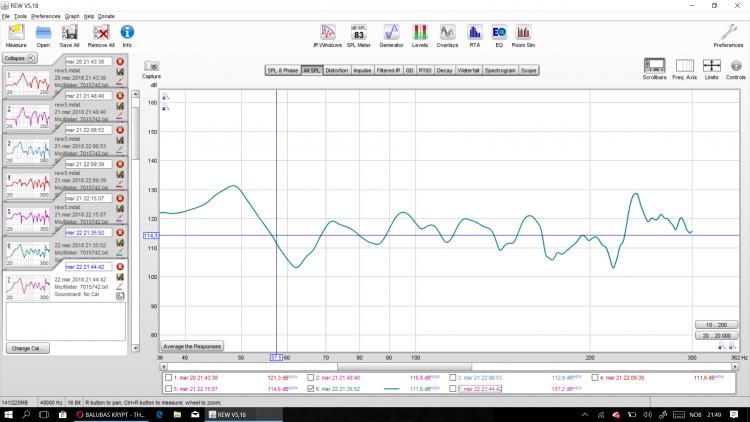Switch to RT60 tab
Screen dimensions: 750x422
(425, 70)
